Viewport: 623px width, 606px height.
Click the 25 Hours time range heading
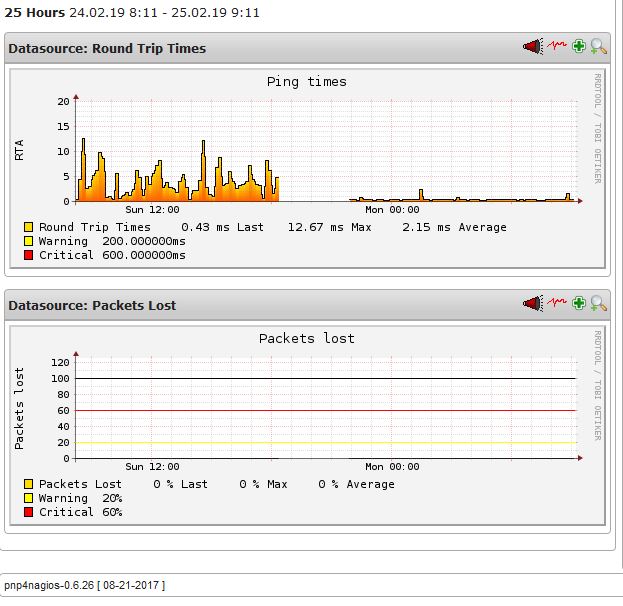[x=35, y=13]
